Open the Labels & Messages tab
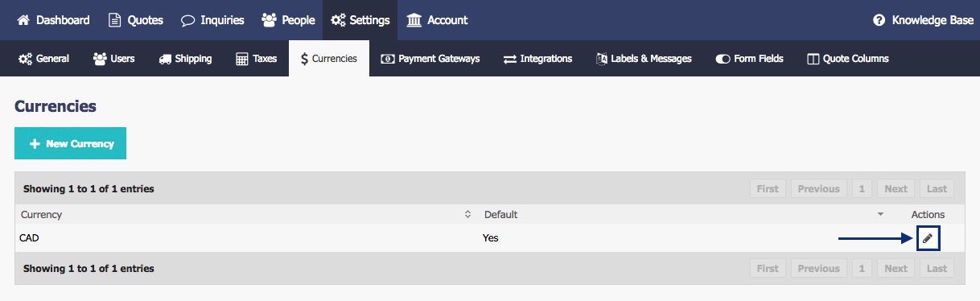Screen dimensions: 980x301 point(644,59)
